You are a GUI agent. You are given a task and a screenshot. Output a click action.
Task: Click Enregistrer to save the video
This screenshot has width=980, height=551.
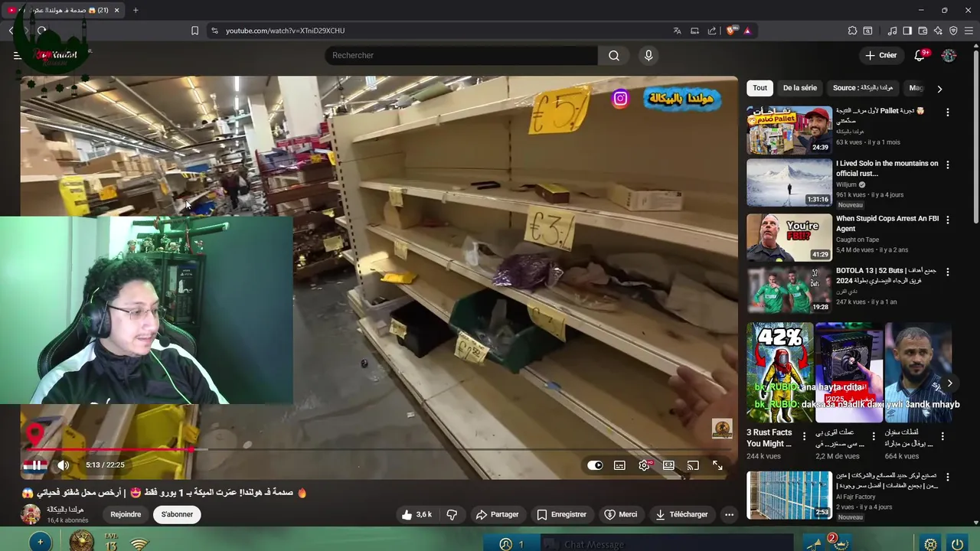561,514
